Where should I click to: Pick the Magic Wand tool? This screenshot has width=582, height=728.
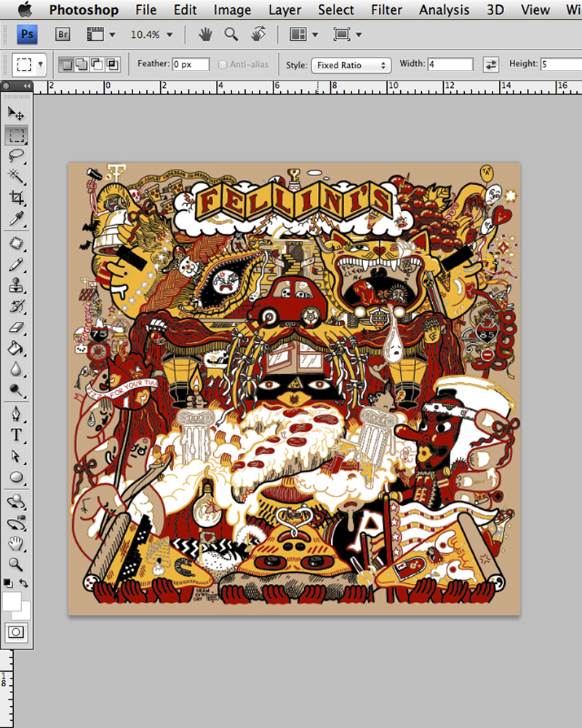pos(16,176)
